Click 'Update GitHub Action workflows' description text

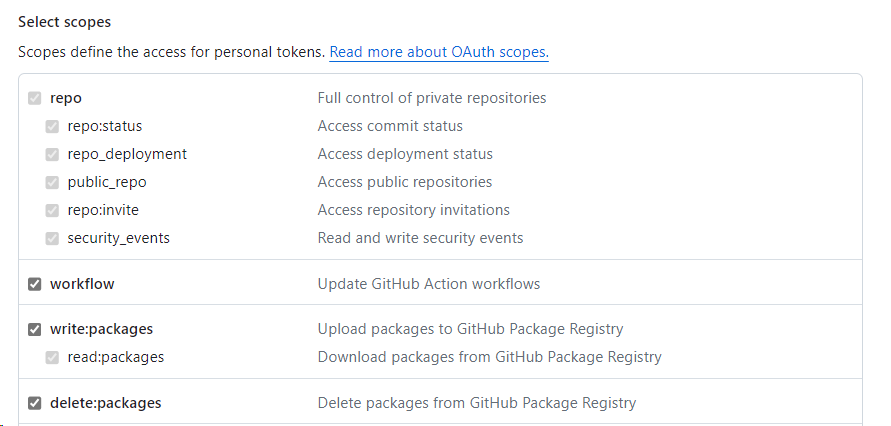pyautogui.click(x=428, y=284)
